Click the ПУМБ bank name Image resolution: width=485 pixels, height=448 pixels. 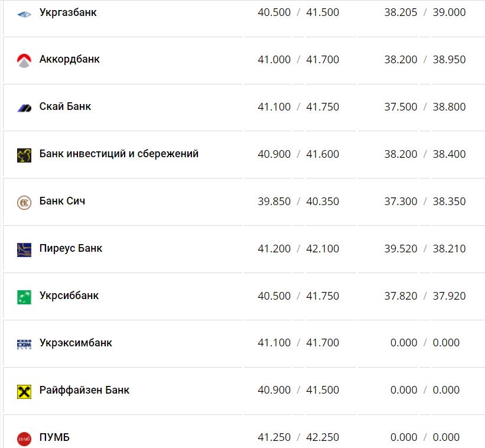click(54, 438)
